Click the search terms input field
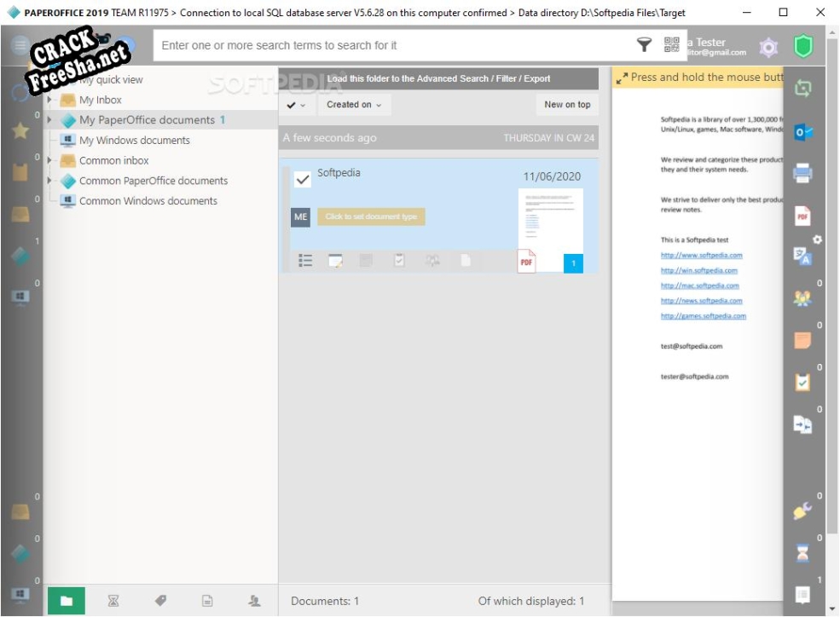This screenshot has height=617, width=840. pyautogui.click(x=392, y=45)
